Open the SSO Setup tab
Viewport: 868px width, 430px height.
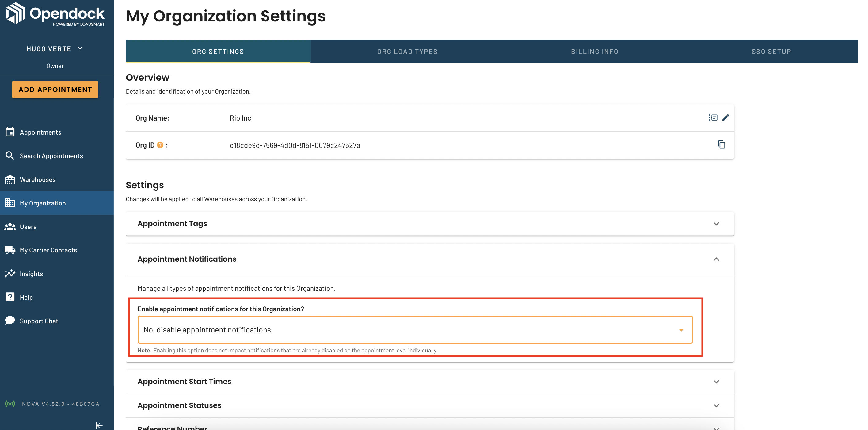pyautogui.click(x=771, y=51)
